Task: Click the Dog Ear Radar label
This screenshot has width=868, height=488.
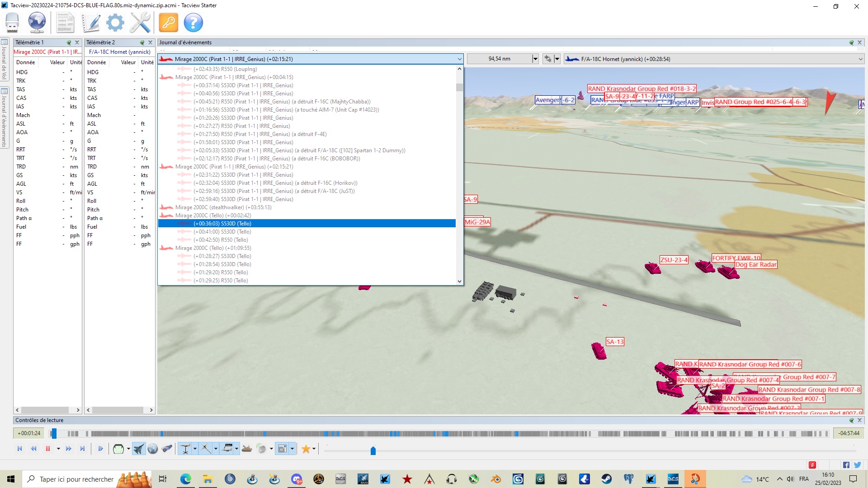Action: click(756, 265)
